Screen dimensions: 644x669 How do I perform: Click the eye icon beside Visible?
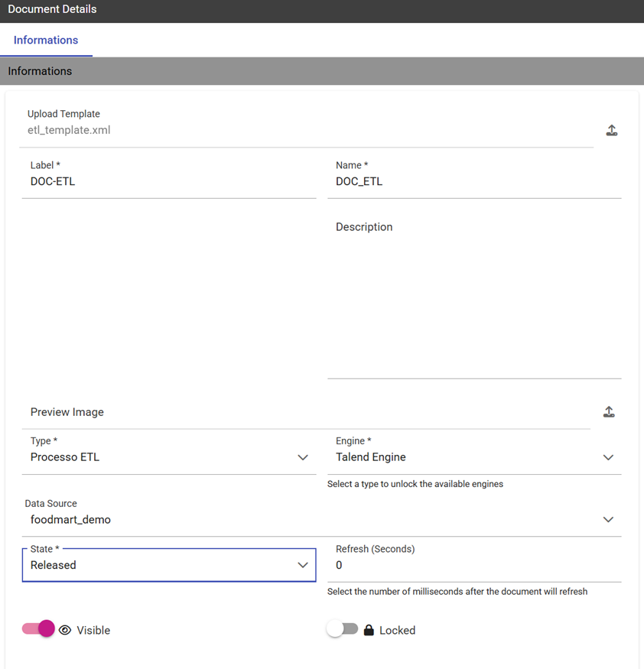coord(65,630)
